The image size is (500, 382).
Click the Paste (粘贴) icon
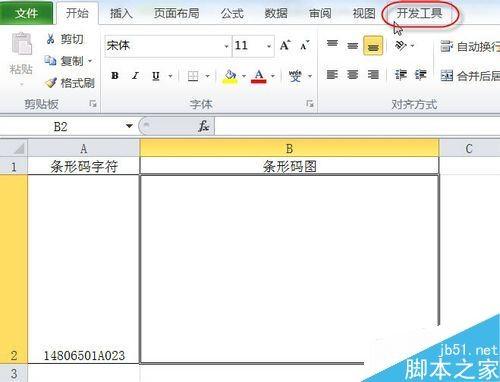coord(22,44)
